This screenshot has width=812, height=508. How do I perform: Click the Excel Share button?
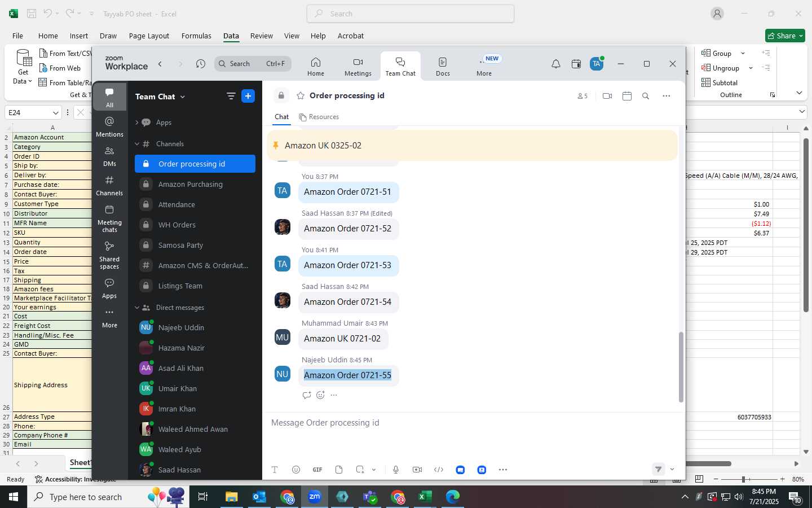click(x=785, y=36)
